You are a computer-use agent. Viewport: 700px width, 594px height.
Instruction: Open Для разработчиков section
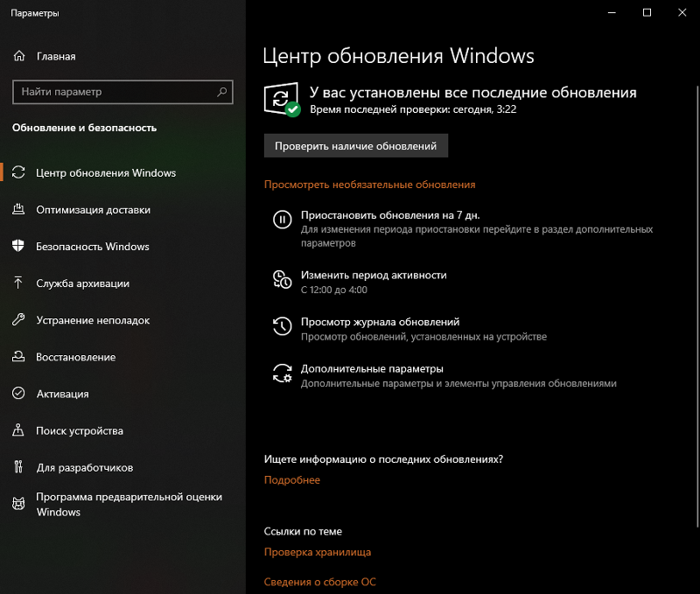(x=85, y=467)
